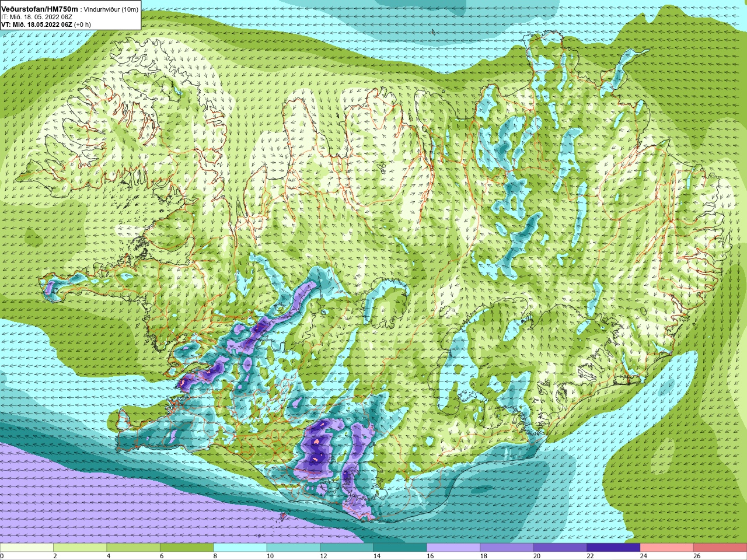The width and height of the screenshot is (747, 560).
Task: Click the pale yellow 0–2 legend swatch
Action: tap(27, 548)
